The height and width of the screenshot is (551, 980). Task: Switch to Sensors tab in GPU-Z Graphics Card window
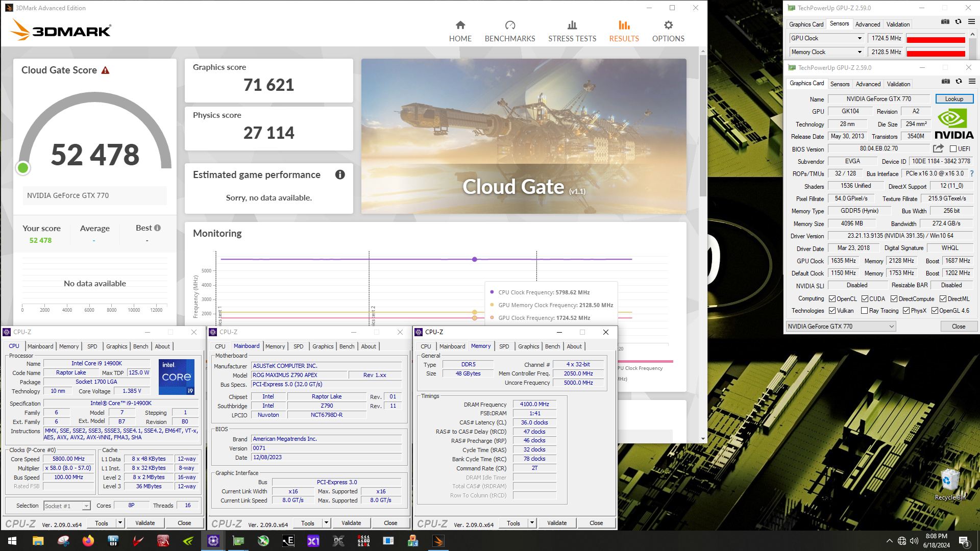click(x=840, y=84)
